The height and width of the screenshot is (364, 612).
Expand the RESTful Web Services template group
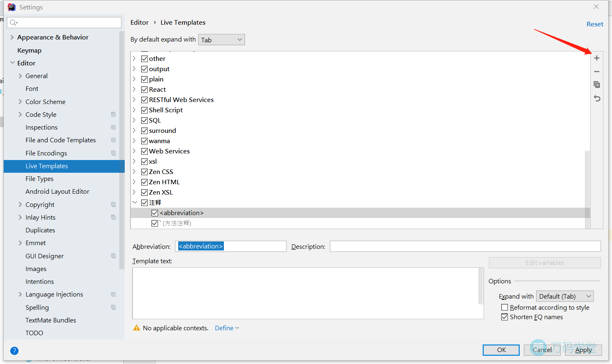coord(135,100)
